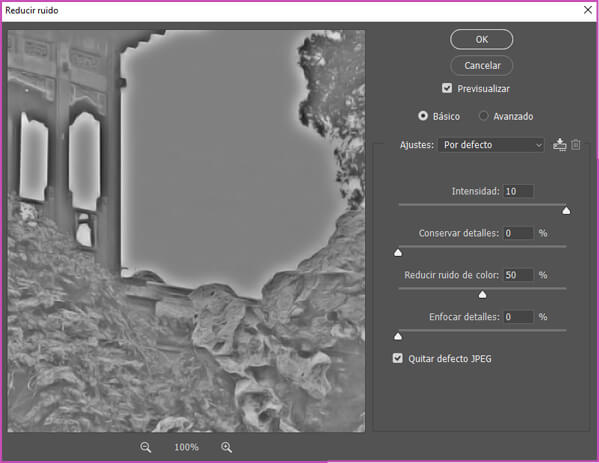
Task: Open the Ajustes Por defecto dropdown
Action: click(x=491, y=145)
